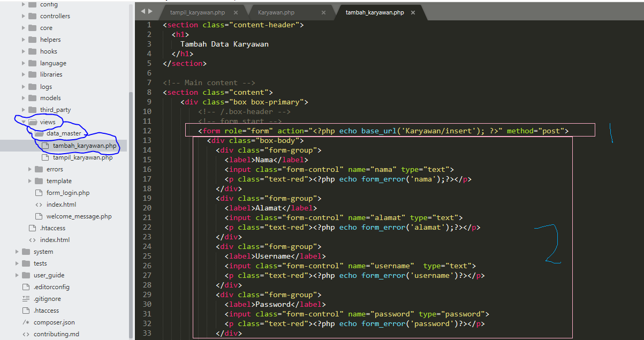Click the data_master open folder icon
This screenshot has height=340, width=644.
tap(39, 133)
